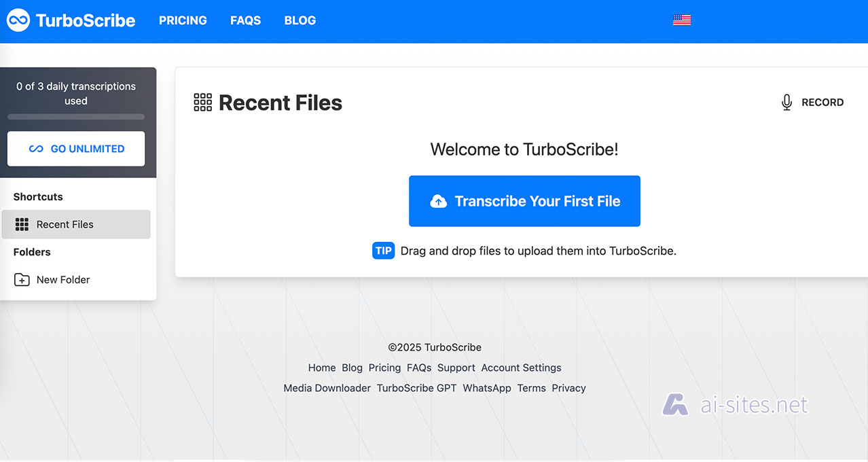Click the daily transcriptions progress bar
The width and height of the screenshot is (868, 462).
(x=75, y=116)
